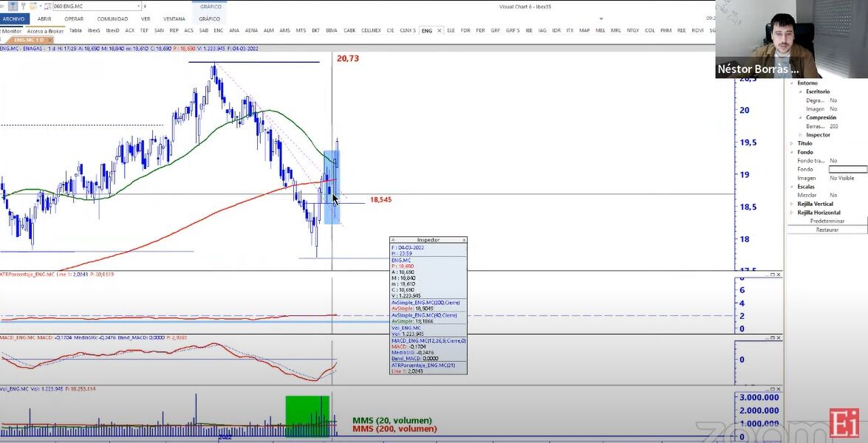Toggle the Fondo transparente No value
Viewport: 868px width, 443px height.
pyautogui.click(x=833, y=161)
